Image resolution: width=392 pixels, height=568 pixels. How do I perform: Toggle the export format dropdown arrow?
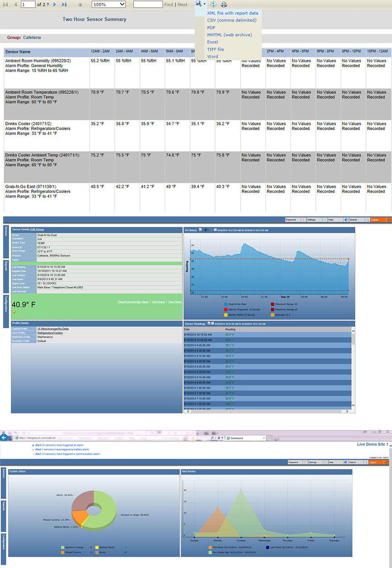click(205, 4)
